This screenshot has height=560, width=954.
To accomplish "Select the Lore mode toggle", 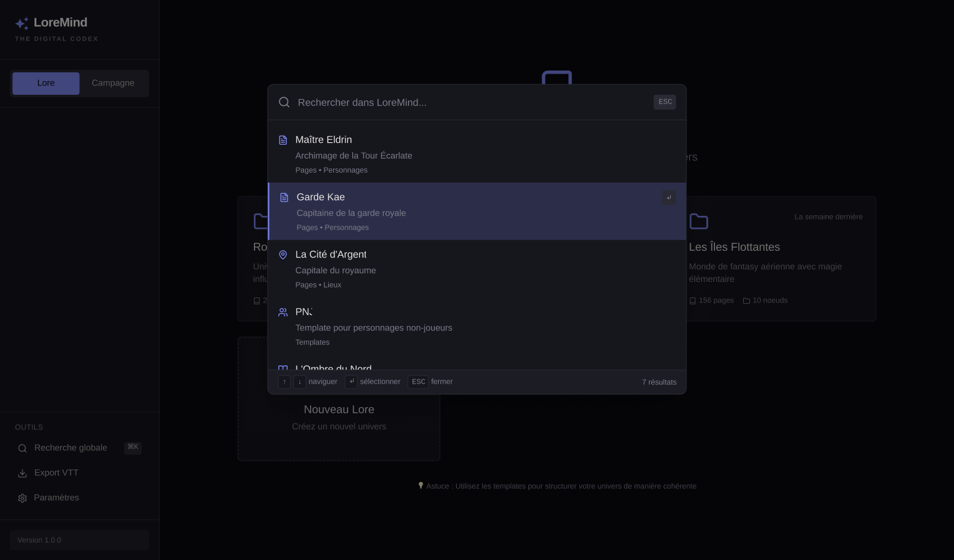I will (x=46, y=83).
